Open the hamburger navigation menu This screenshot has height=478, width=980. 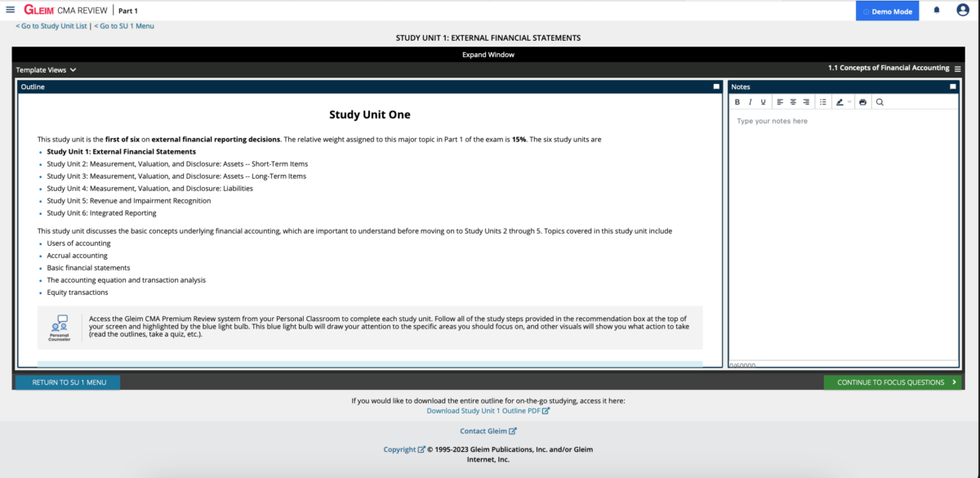point(10,10)
